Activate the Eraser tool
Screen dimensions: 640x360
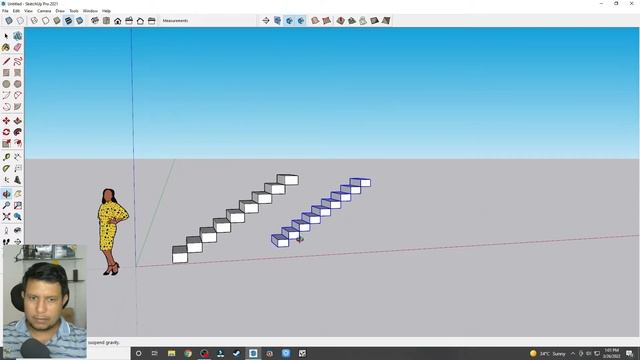pos(18,48)
